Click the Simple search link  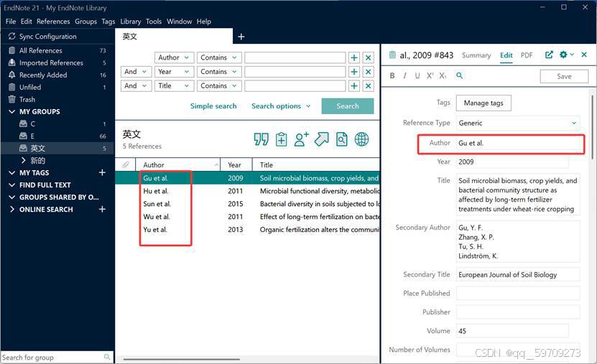click(213, 106)
